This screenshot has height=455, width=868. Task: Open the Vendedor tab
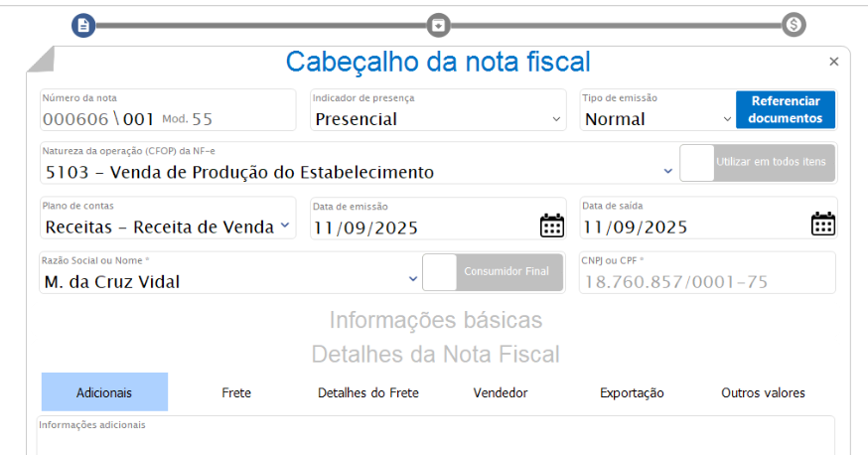[501, 392]
